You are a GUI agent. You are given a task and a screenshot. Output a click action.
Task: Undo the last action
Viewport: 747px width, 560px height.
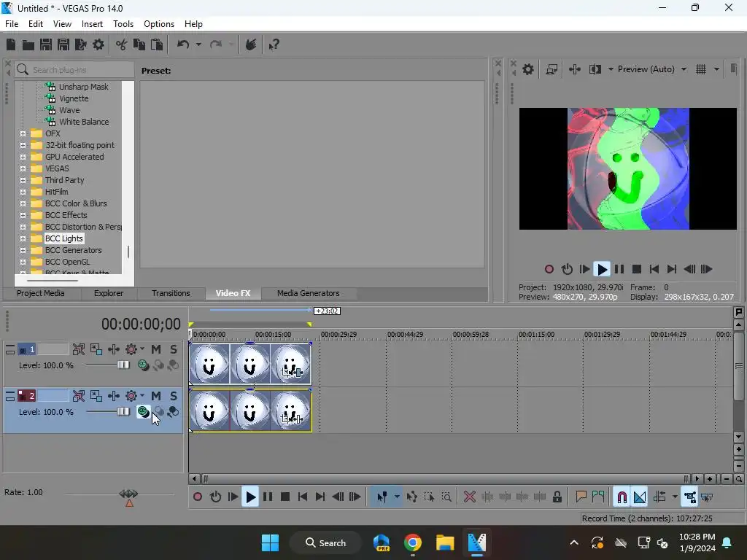tap(183, 44)
